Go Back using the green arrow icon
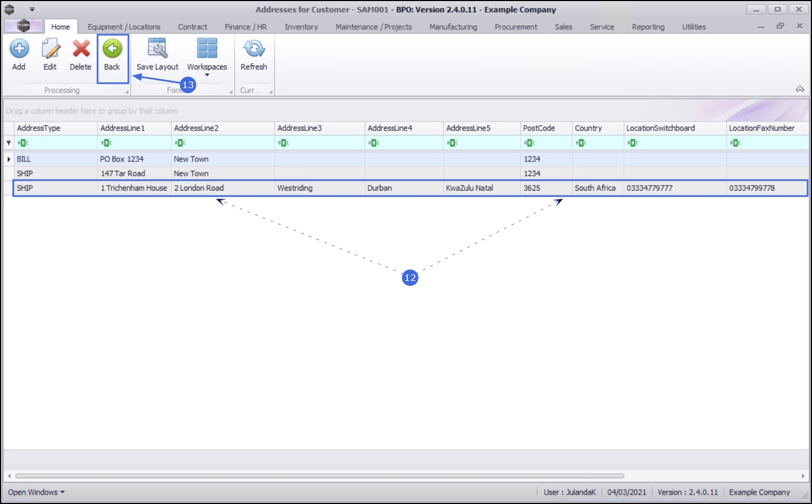Screen dimensions: 812x504 pos(112,49)
